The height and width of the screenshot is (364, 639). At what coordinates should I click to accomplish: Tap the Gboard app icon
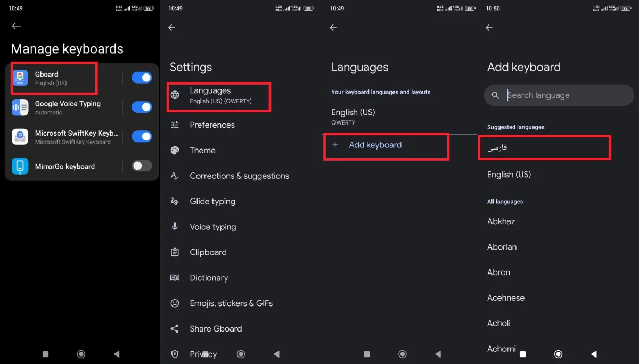(20, 78)
